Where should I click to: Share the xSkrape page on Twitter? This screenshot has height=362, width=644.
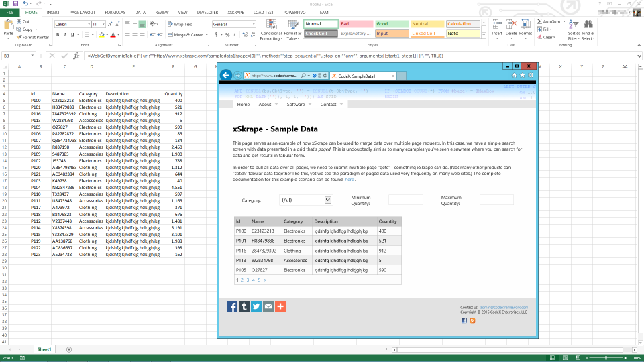256,306
